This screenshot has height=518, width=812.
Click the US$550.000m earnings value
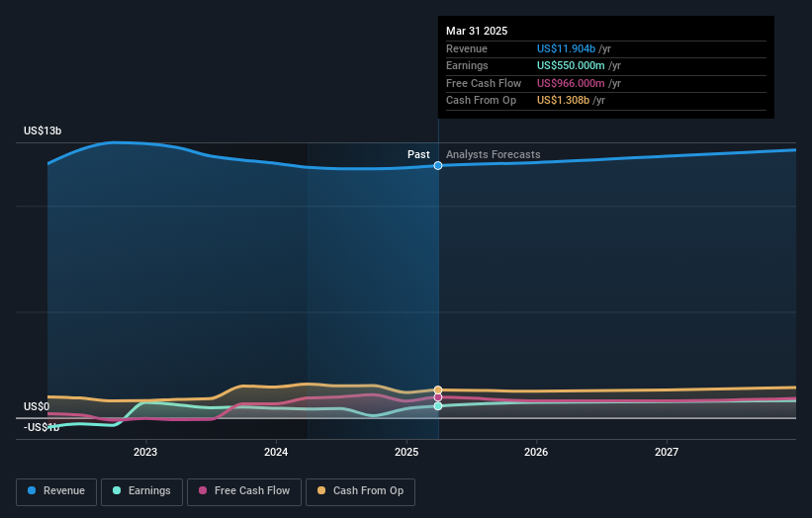coord(571,65)
